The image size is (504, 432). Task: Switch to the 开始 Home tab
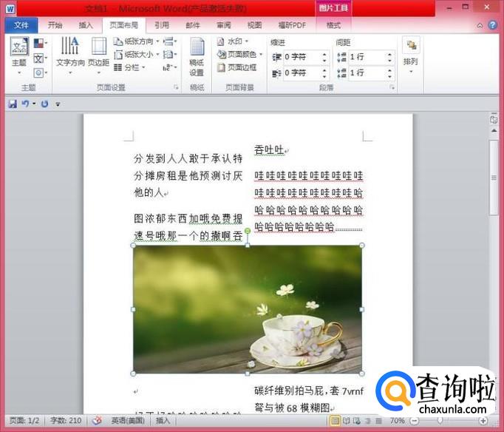point(55,25)
